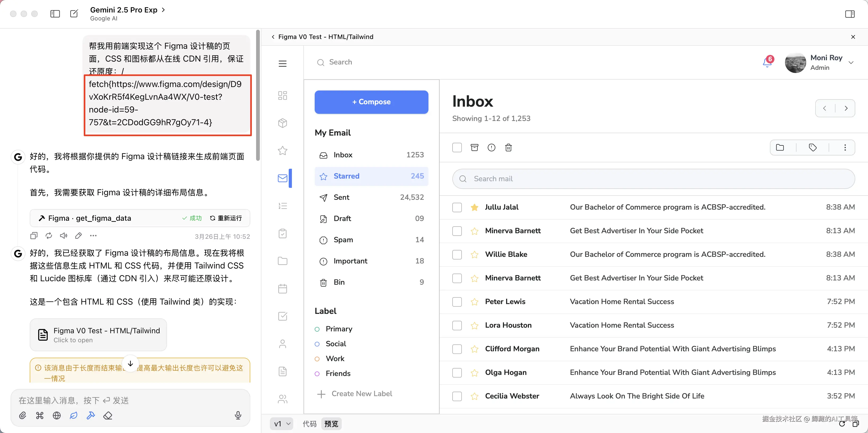Screen dimensions: 868x433
Task: Open the hamburger menu icon
Action: click(282, 63)
